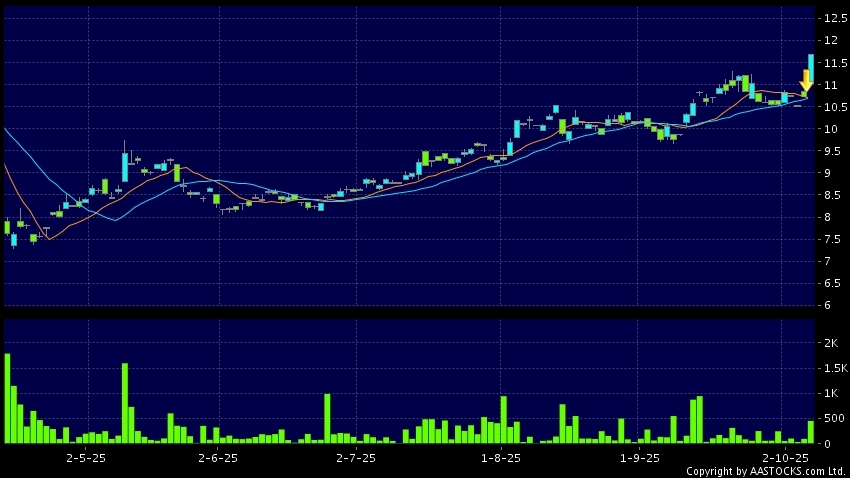Select the last volume bar on the right
850x478 pixels.
coord(810,432)
